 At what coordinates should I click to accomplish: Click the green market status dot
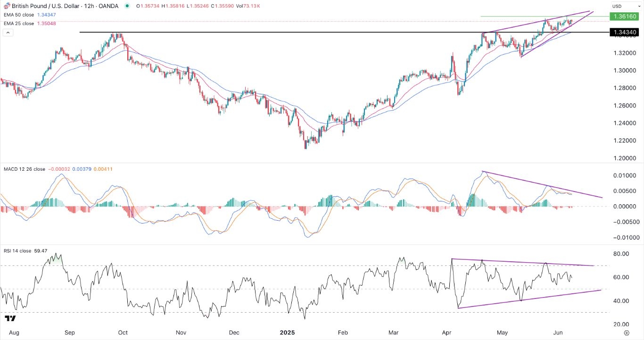(x=126, y=6)
